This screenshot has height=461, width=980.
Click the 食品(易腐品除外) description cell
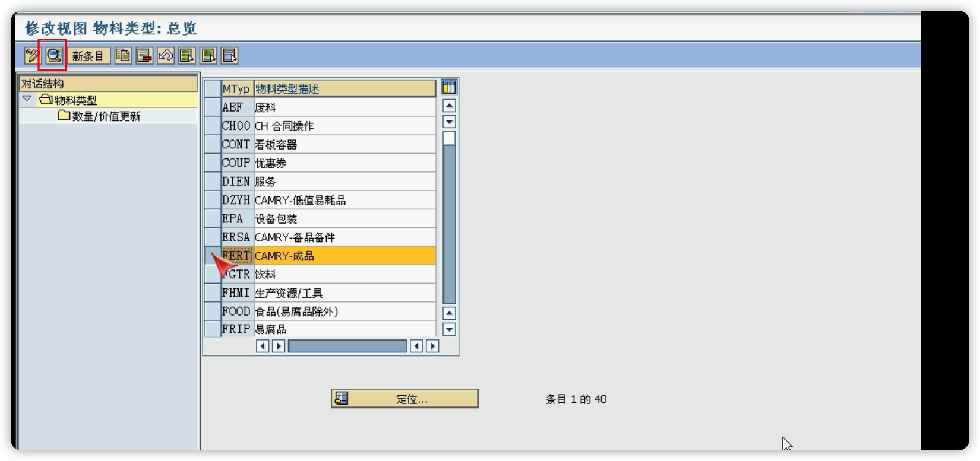pos(344,311)
